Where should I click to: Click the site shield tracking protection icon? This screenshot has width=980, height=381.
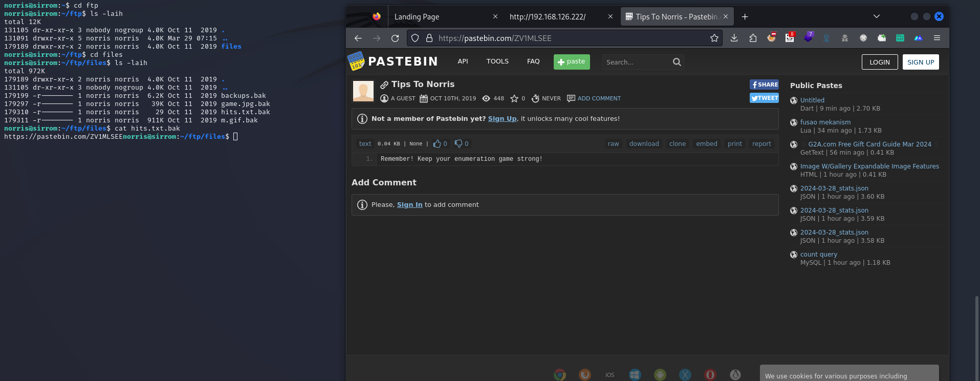(x=415, y=38)
